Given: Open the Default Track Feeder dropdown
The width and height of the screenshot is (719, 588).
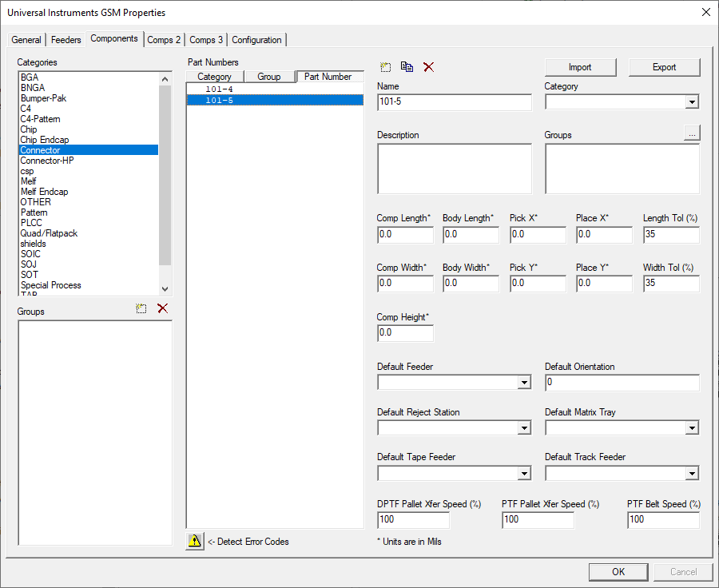Looking at the screenshot, I should (x=693, y=473).
